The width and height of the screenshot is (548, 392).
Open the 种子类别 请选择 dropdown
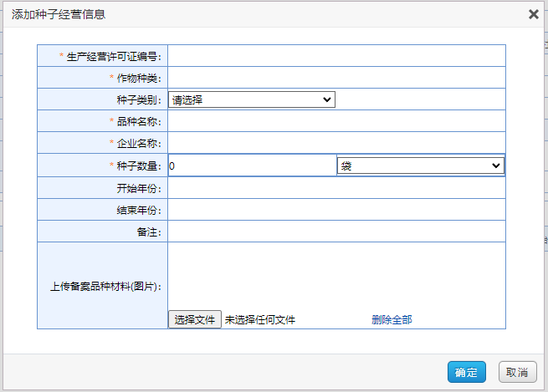pyautogui.click(x=251, y=100)
